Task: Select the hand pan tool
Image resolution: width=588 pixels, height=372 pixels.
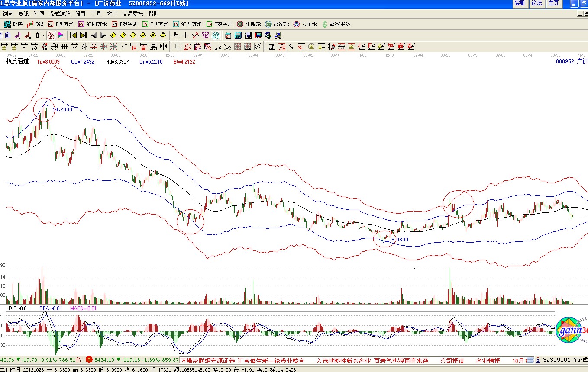Action: point(176,35)
